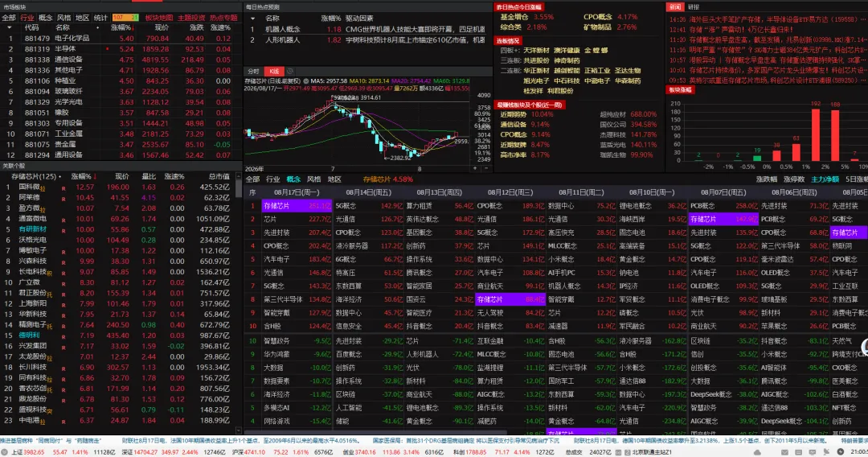This screenshot has width=868, height=457.
Task: Click the green 19 bar in 板块涨幅 chart
Action: [x=757, y=158]
